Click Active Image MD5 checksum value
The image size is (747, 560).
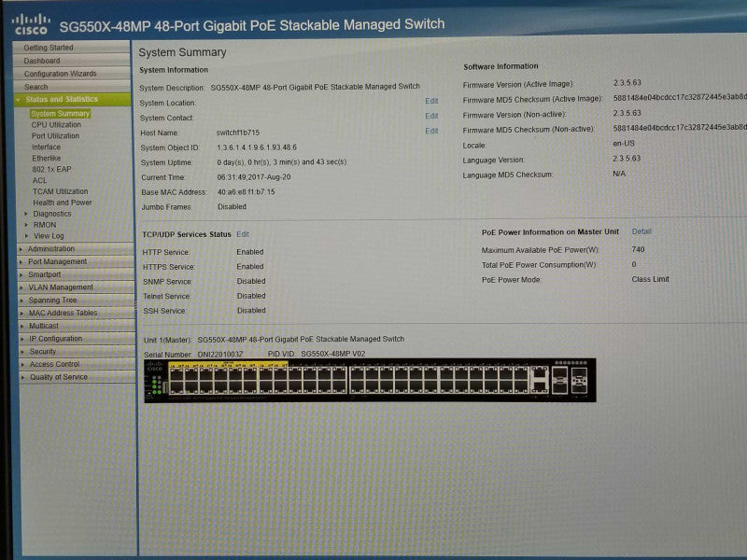coord(680,97)
